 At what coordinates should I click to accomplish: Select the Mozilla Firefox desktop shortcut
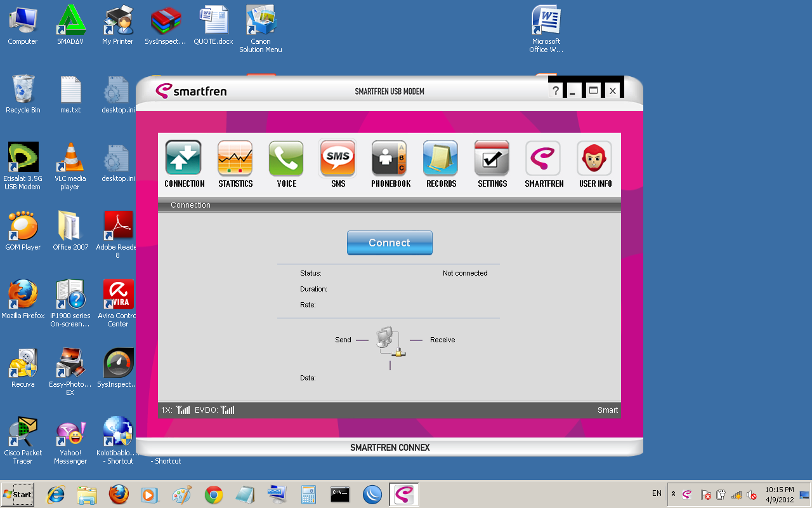coord(23,300)
